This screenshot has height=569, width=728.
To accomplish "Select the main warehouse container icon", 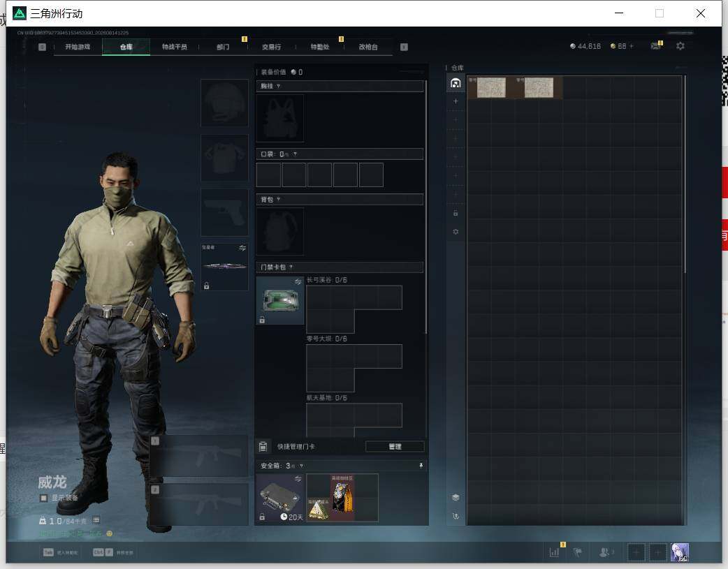I will pos(456,83).
